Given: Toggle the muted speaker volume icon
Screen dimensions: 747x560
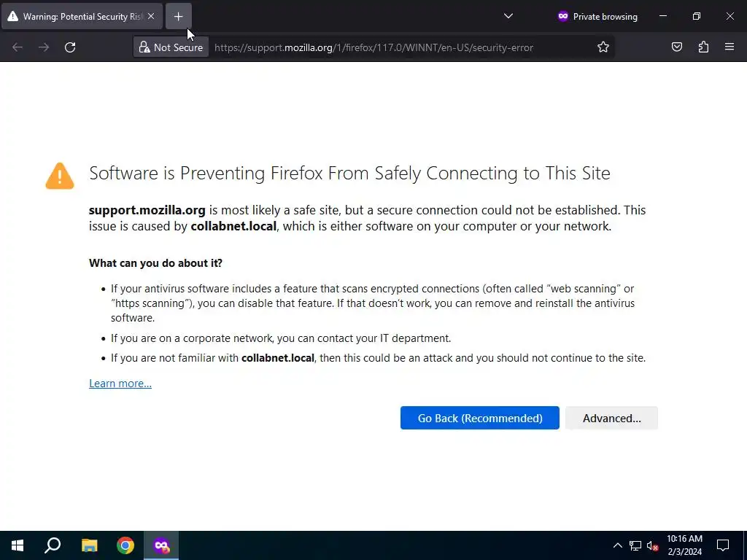Looking at the screenshot, I should pos(652,545).
